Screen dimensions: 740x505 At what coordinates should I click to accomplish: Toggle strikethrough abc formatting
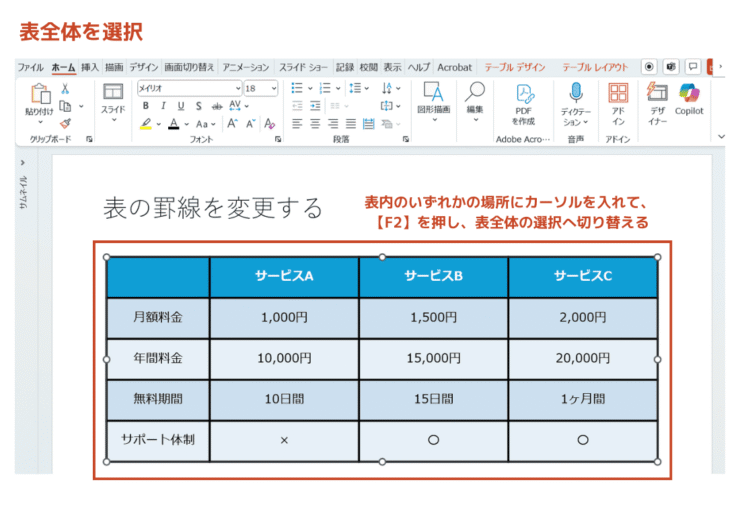click(217, 106)
